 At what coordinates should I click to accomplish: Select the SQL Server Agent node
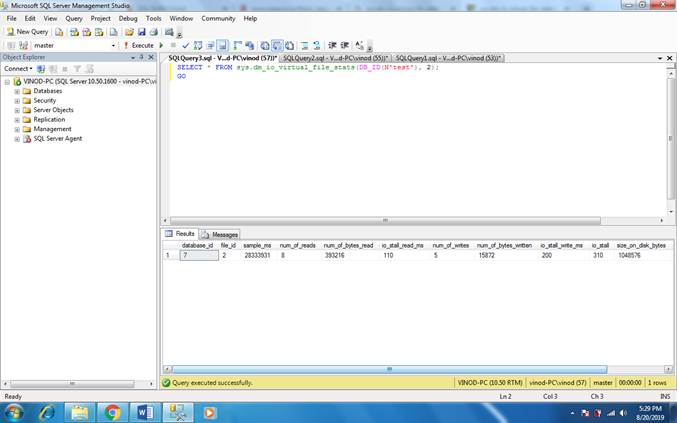pyautogui.click(x=58, y=139)
